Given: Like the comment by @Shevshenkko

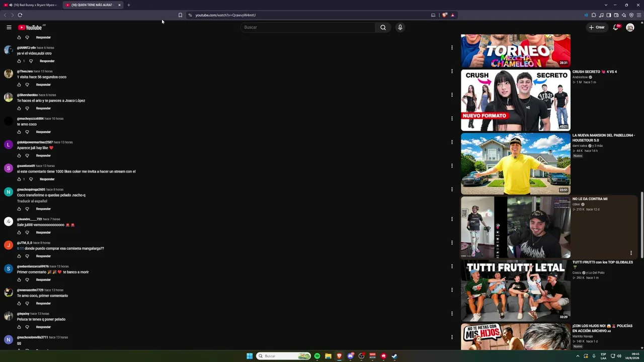Looking at the screenshot, I should point(19,108).
